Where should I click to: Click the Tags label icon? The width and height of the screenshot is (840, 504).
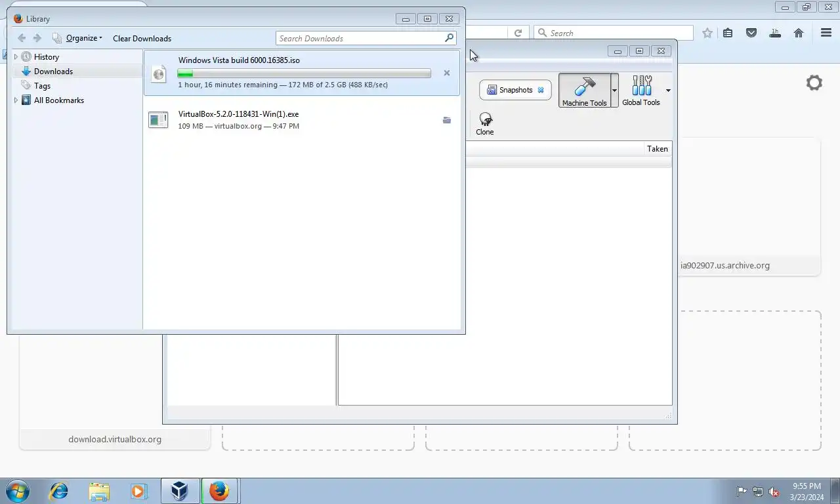26,86
